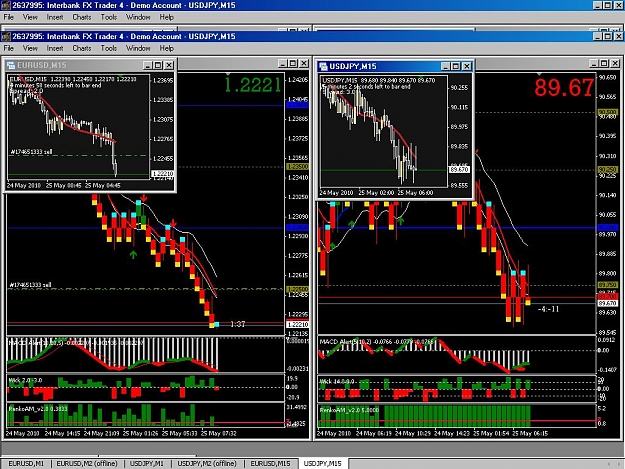The image size is (625, 469).
Task: Open Help menu in the front window
Action: (x=167, y=48)
